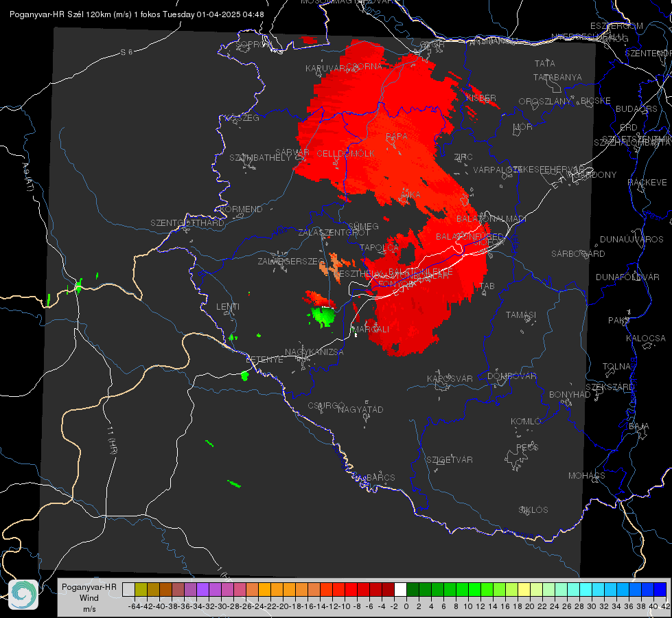
Task: Click the TAPOLCA city label
Action: point(380,247)
